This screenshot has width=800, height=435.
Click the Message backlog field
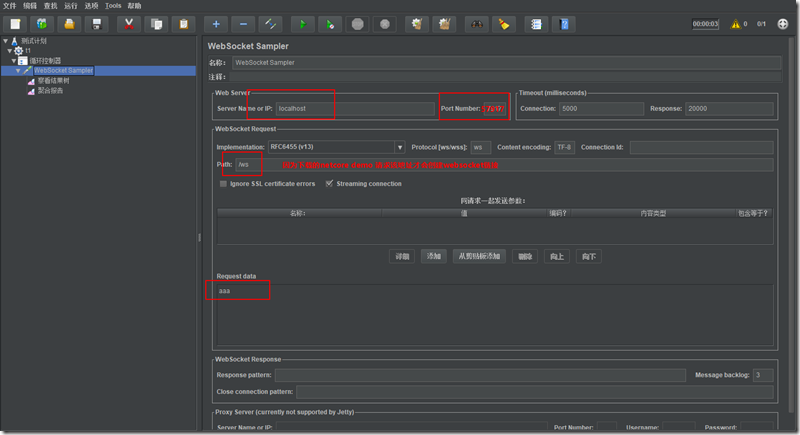[763, 375]
